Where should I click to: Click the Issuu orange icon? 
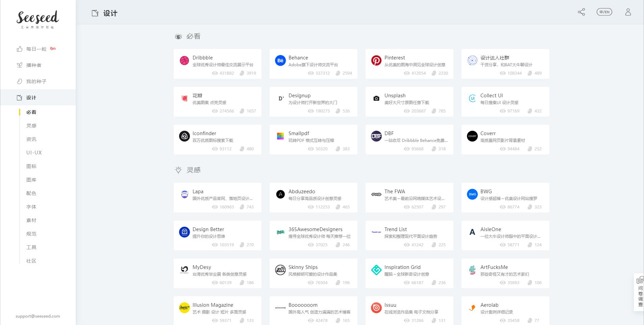376,308
